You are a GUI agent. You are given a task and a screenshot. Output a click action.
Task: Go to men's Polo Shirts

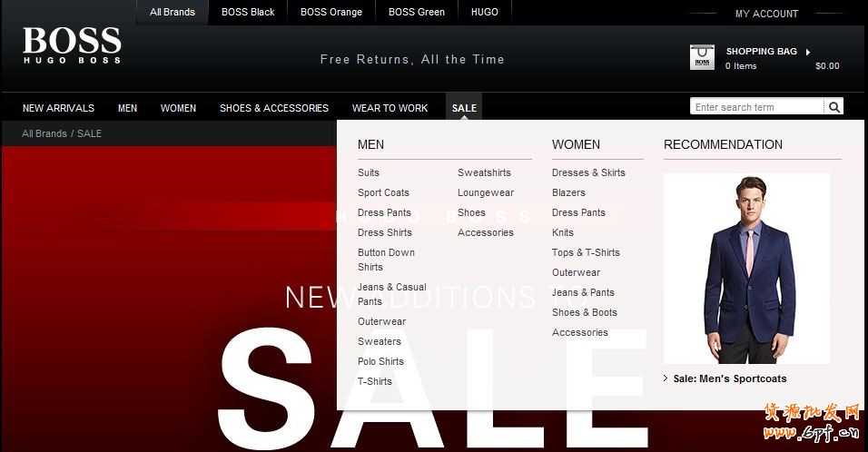(x=380, y=361)
